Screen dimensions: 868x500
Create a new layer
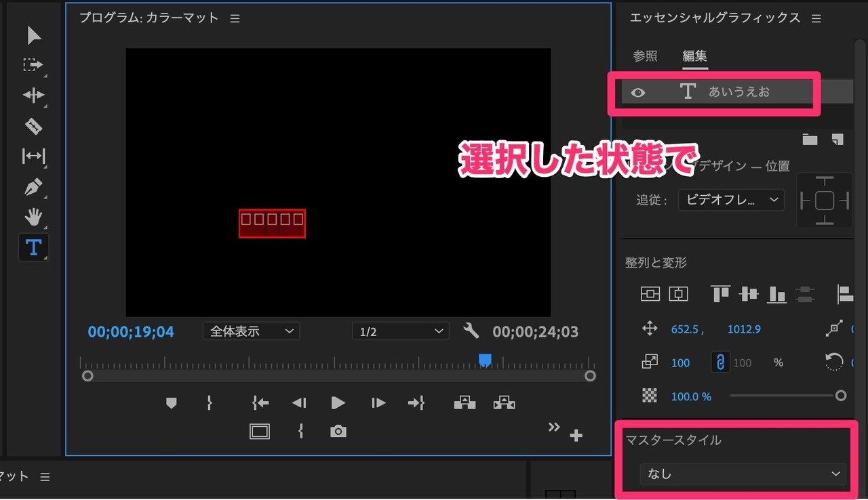pyautogui.click(x=838, y=140)
